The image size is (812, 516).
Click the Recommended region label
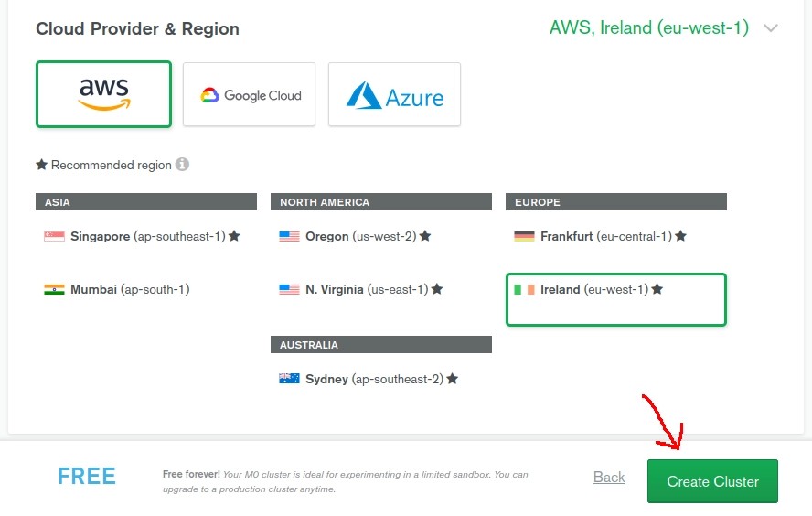(112, 165)
